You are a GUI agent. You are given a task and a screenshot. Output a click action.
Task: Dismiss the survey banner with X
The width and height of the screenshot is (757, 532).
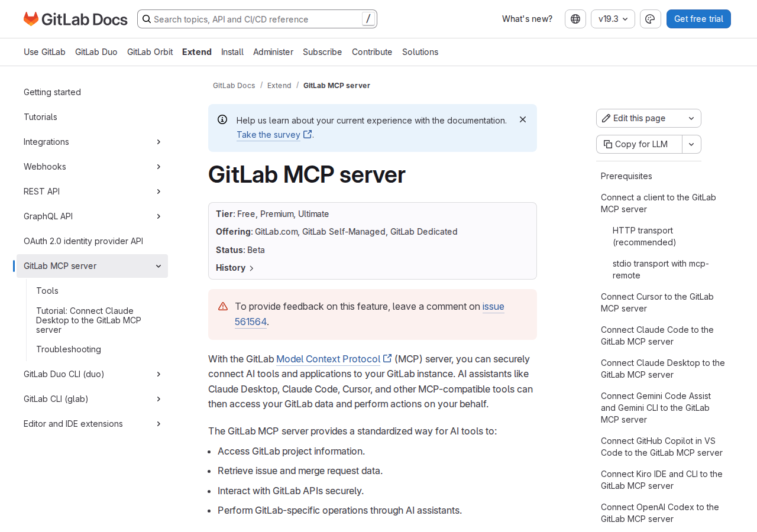523,119
